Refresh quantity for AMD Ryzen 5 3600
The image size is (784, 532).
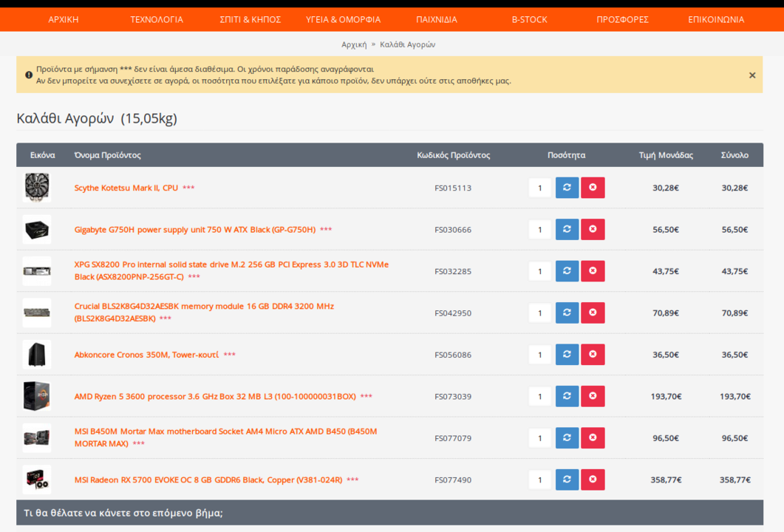[567, 396]
